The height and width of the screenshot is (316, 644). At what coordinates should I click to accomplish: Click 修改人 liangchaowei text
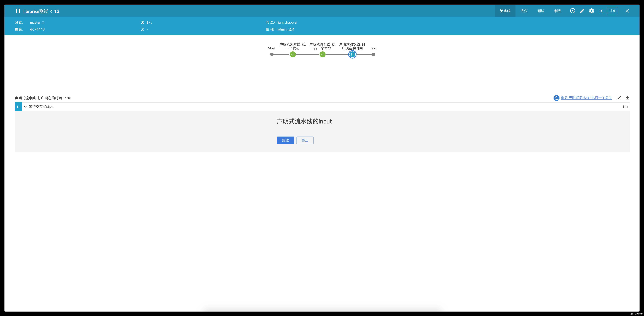point(281,22)
